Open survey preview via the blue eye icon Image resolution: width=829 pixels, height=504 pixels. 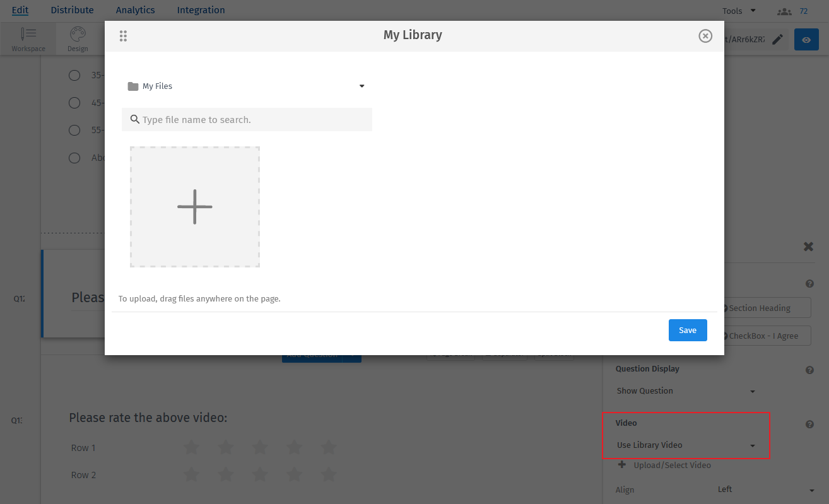pos(806,39)
